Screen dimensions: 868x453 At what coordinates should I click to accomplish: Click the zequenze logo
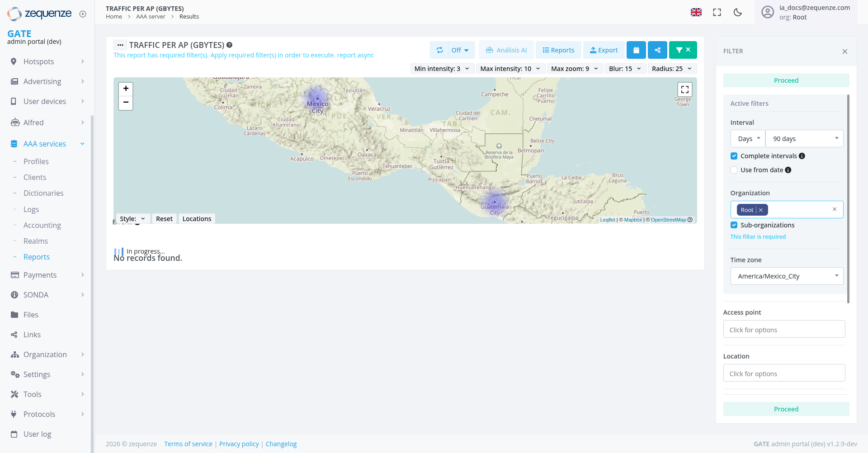point(39,14)
